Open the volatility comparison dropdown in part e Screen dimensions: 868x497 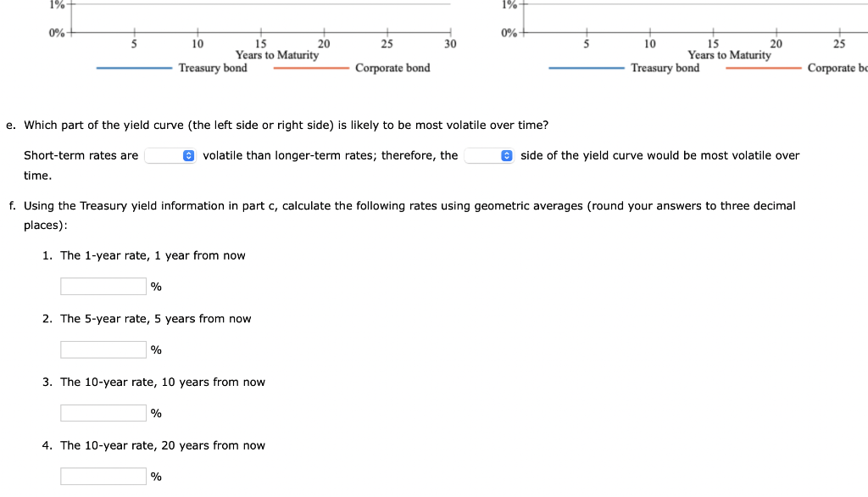(170, 155)
